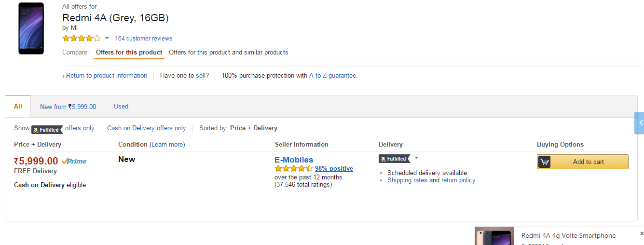Select the 'New from ₹5,999.00' tab

tap(68, 107)
